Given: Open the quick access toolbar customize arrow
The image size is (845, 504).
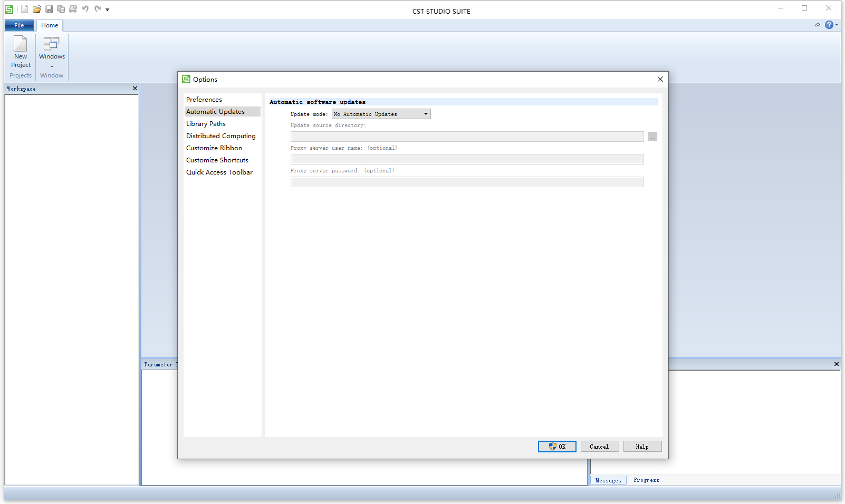Looking at the screenshot, I should pyautogui.click(x=107, y=9).
